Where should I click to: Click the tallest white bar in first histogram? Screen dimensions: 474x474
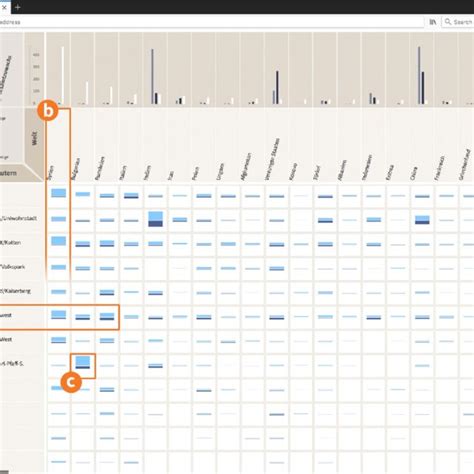(63, 75)
